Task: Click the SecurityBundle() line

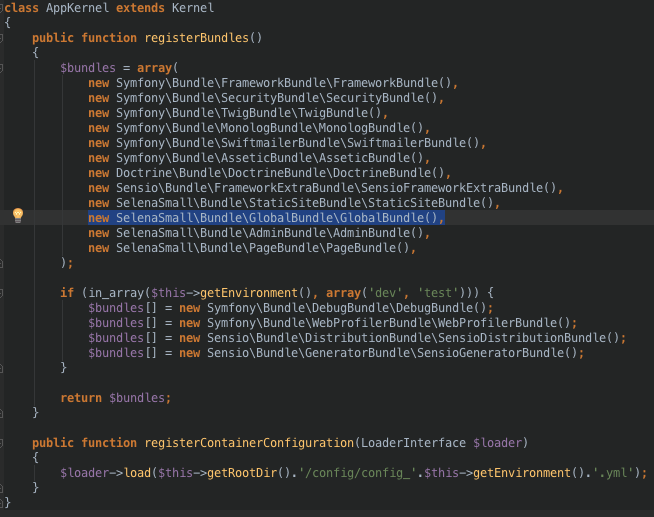Action: coord(266,98)
